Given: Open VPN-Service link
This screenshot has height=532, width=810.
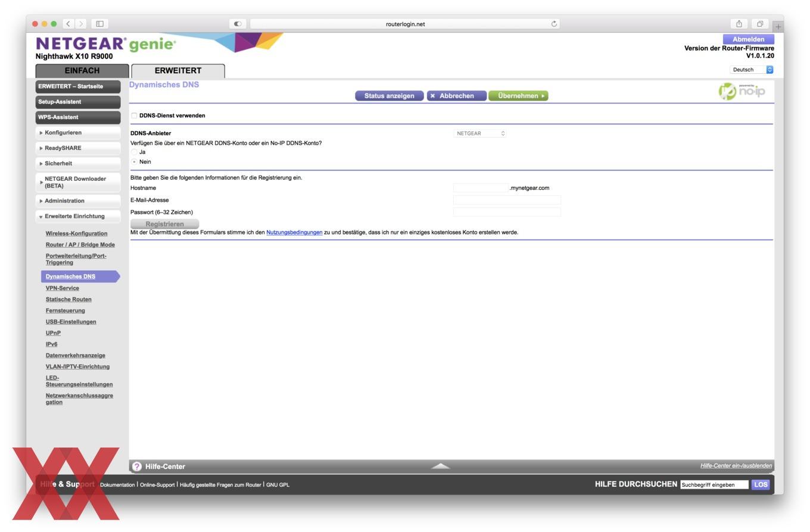Looking at the screenshot, I should click(62, 289).
